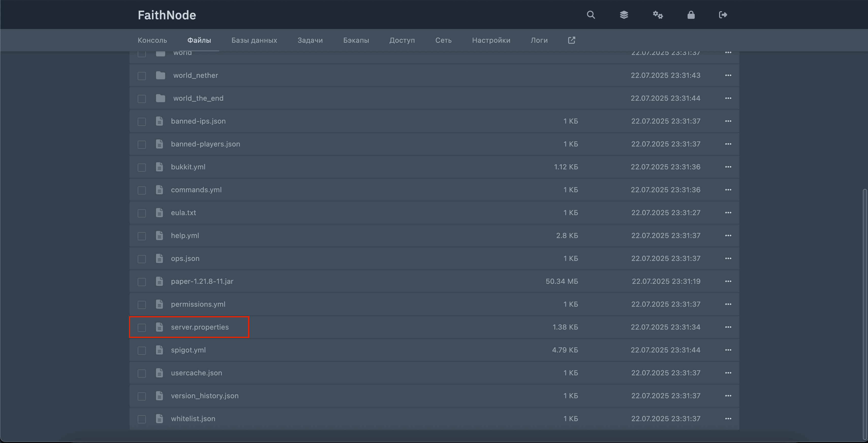The height and width of the screenshot is (443, 868).
Task: Tick the checkbox for server.properties
Action: pyautogui.click(x=142, y=328)
